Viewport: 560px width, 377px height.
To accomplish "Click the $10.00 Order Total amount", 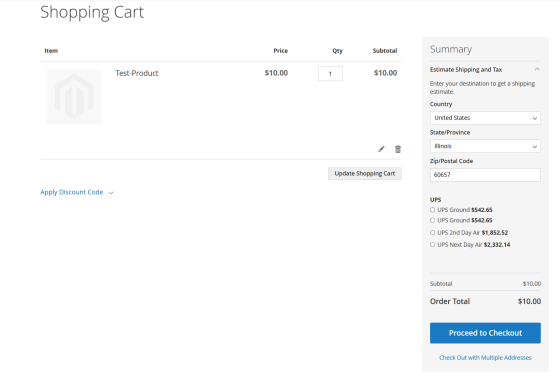I will point(529,301).
